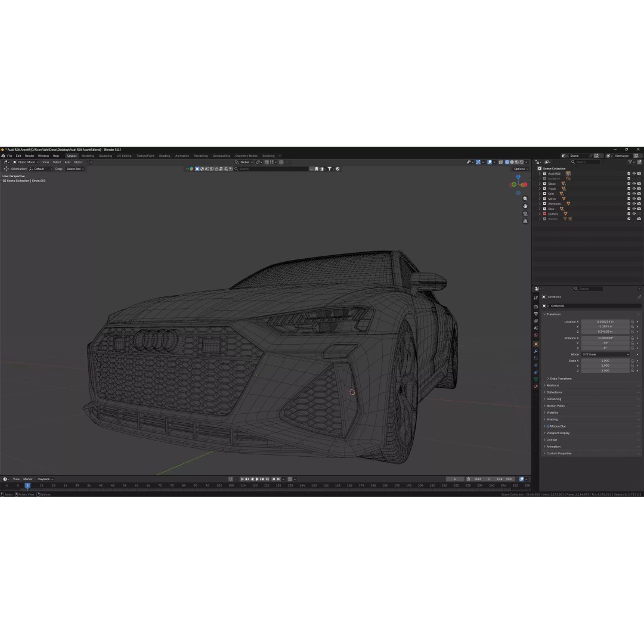Hide the Disk collection in viewport

click(634, 209)
